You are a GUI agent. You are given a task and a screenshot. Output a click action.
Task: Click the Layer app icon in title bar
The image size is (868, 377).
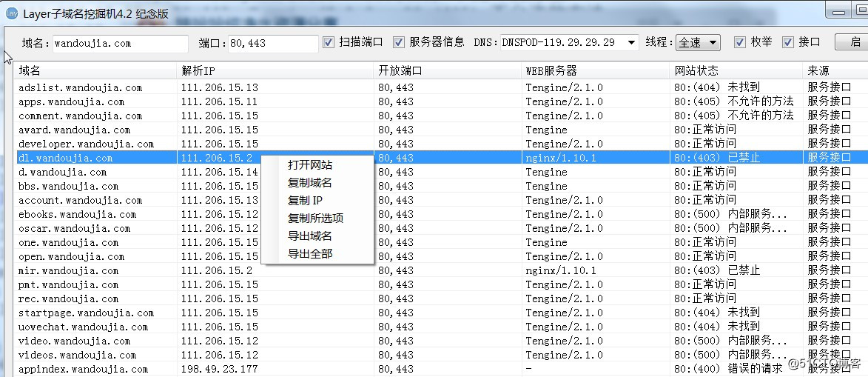tap(12, 13)
